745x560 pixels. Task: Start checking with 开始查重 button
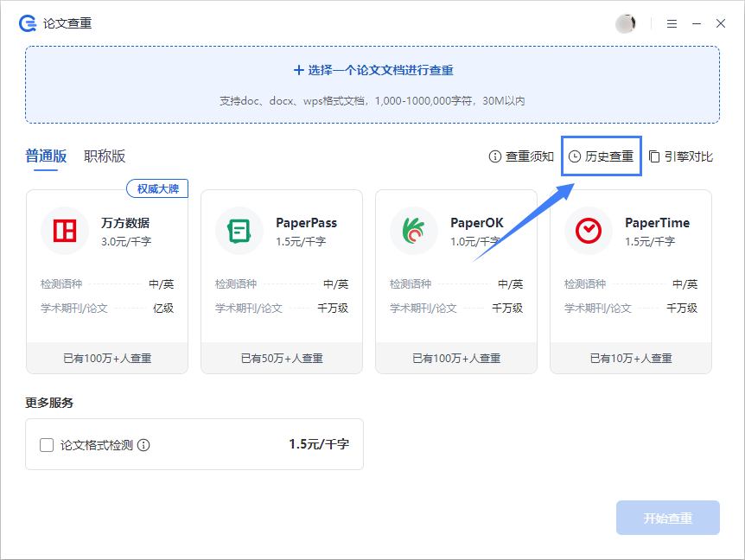tap(667, 518)
